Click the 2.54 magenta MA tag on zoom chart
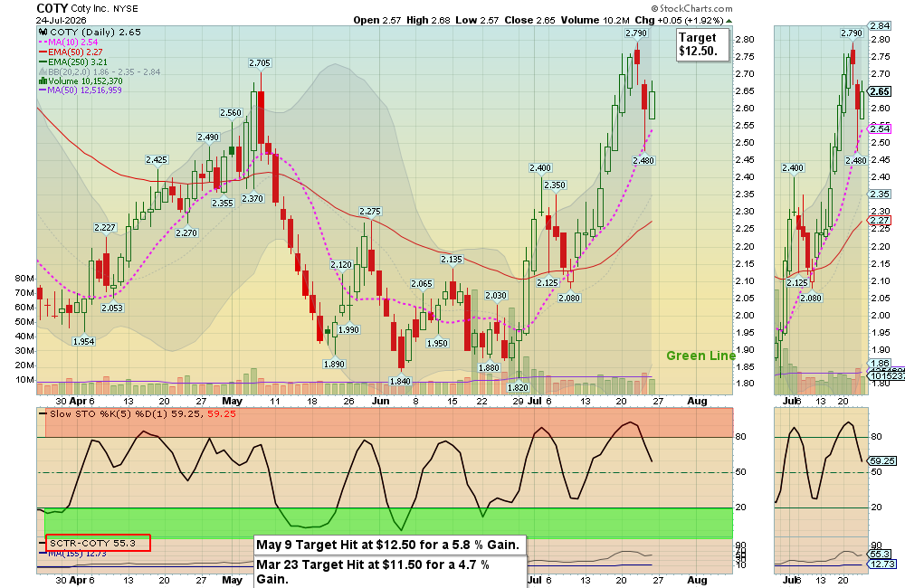The height and width of the screenshot is (588, 905). click(881, 128)
